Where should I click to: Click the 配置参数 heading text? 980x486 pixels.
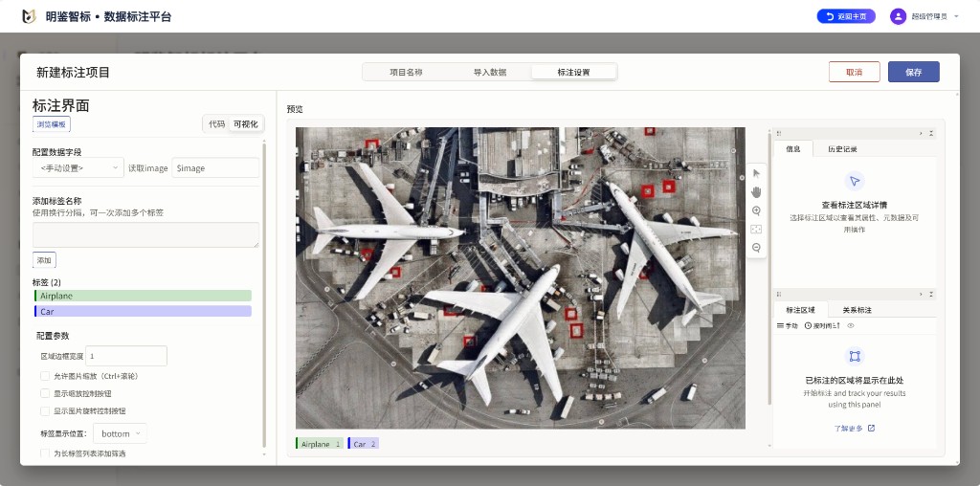[54, 336]
